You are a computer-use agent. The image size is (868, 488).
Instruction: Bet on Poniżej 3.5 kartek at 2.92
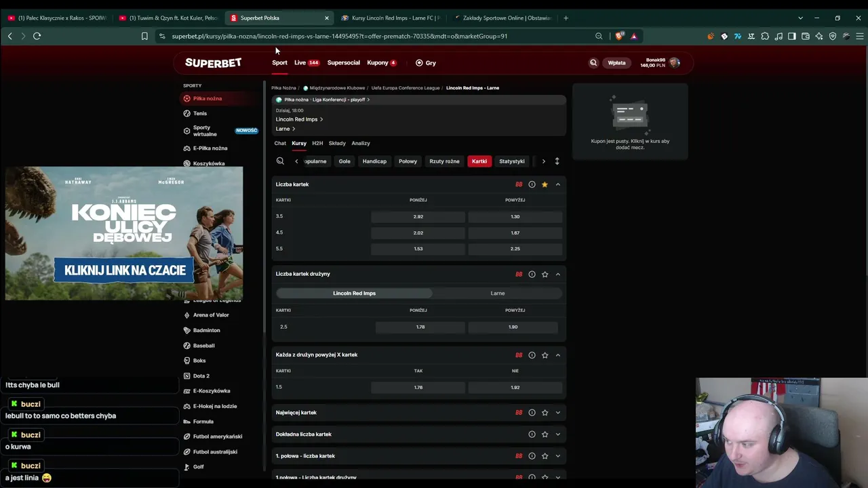tap(418, 217)
